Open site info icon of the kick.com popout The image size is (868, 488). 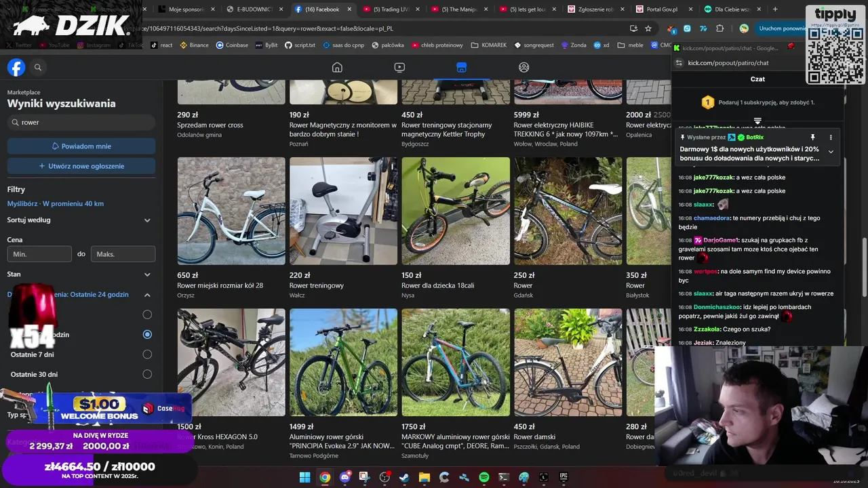pyautogui.click(x=679, y=63)
